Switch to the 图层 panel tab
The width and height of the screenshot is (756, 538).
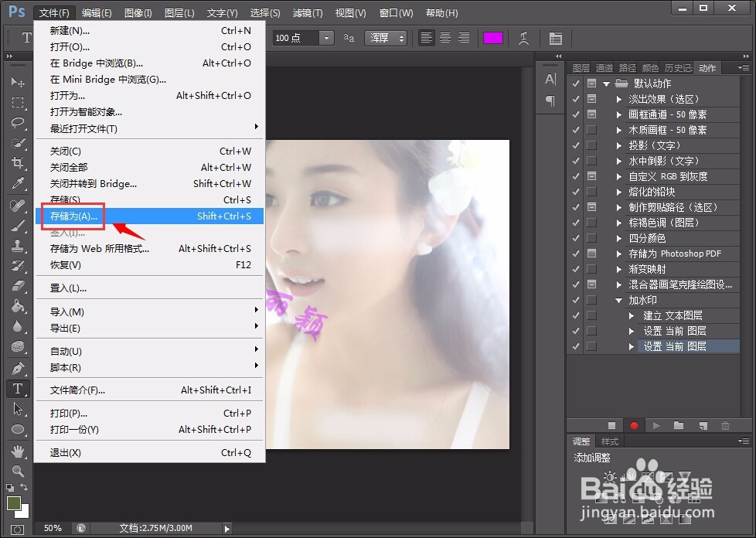tap(581, 68)
